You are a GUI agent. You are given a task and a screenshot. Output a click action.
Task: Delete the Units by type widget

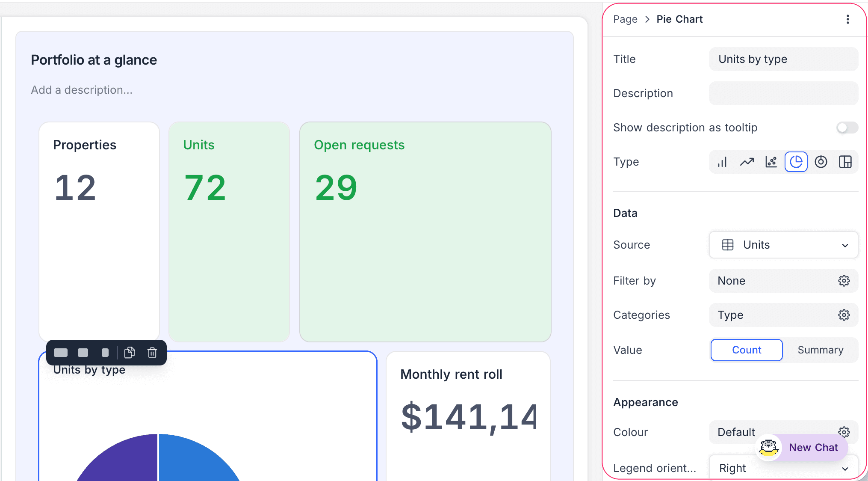[152, 353]
